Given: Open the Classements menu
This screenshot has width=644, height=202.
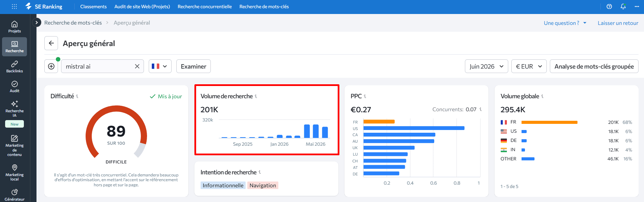Looking at the screenshot, I should (x=93, y=6).
